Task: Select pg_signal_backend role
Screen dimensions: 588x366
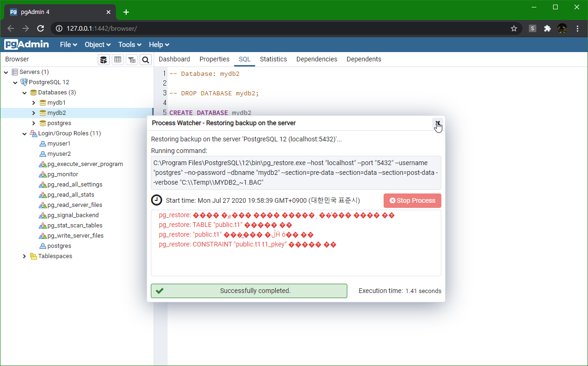Action: (73, 215)
